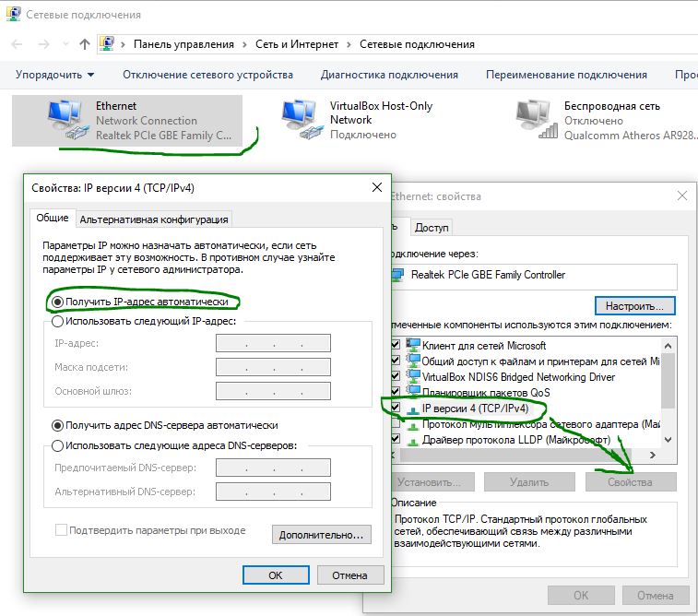This screenshot has width=698, height=616.
Task: Click the control panel icon in address bar
Action: [107, 43]
